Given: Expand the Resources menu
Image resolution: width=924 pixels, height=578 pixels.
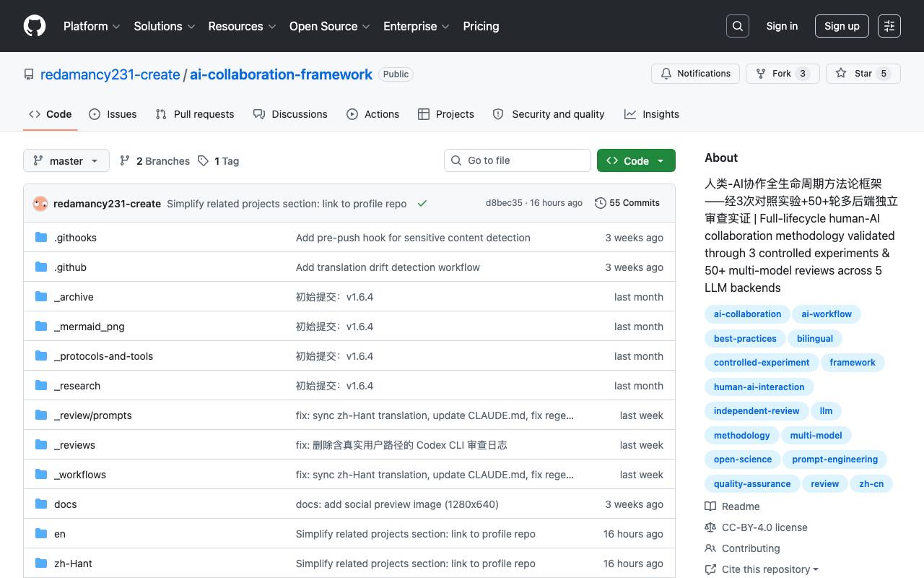Looking at the screenshot, I should 242,26.
